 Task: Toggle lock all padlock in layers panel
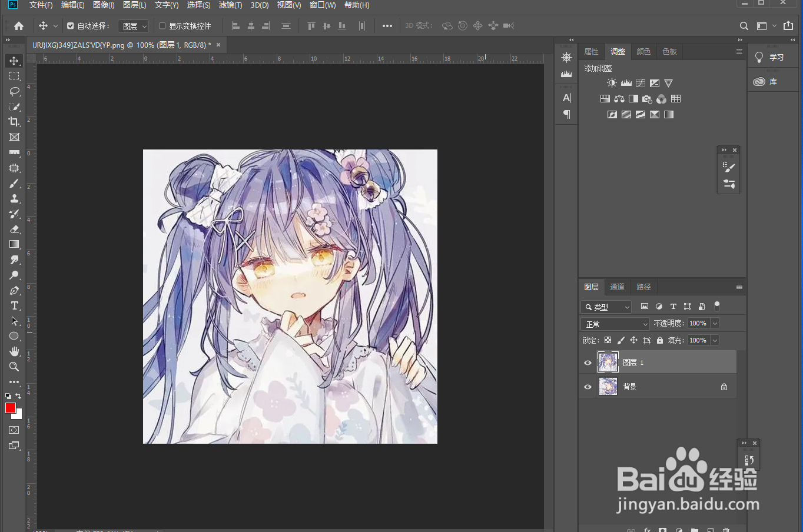(659, 340)
